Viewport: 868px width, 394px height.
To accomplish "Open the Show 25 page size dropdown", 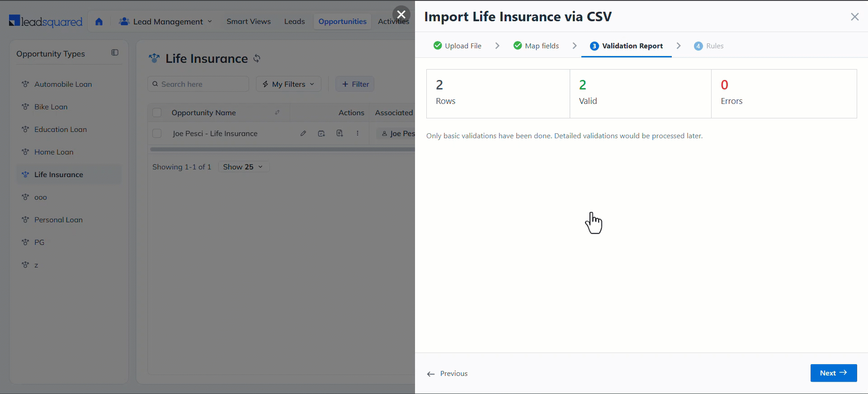I will [244, 167].
